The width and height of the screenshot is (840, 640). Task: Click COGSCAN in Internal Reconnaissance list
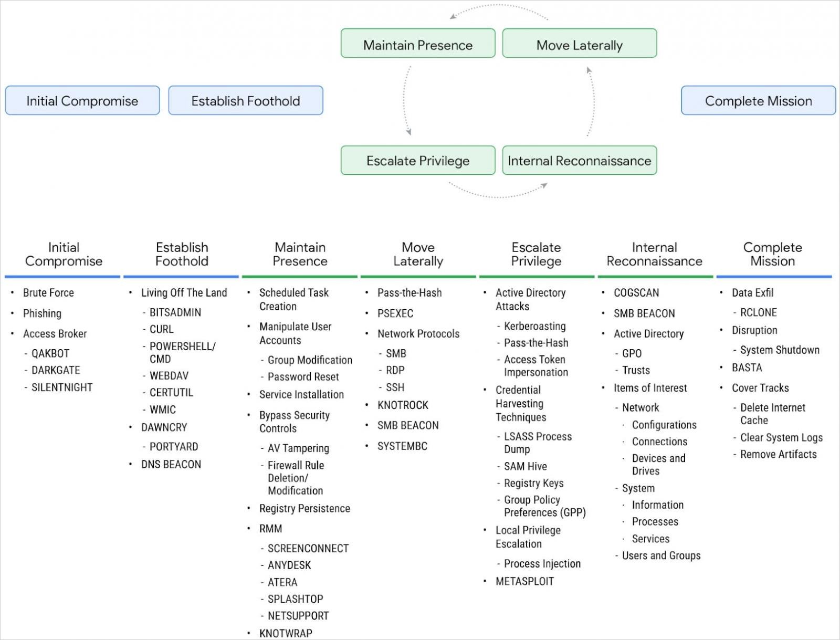coord(636,292)
